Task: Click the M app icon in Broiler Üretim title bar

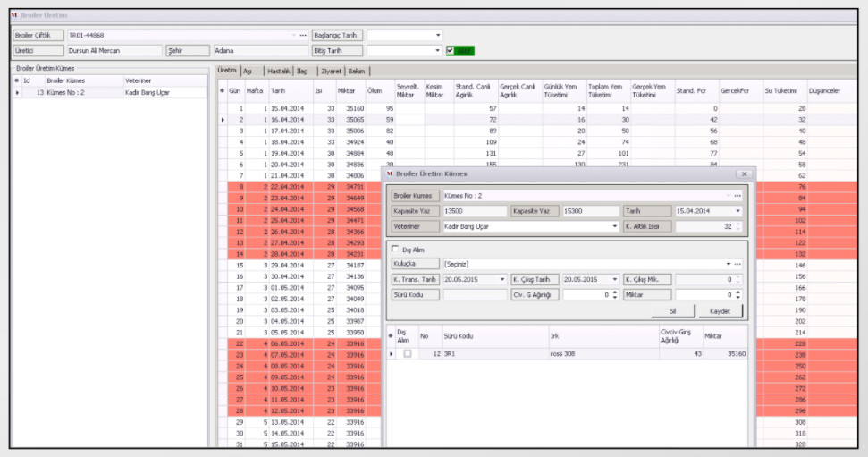Action: click(14, 15)
